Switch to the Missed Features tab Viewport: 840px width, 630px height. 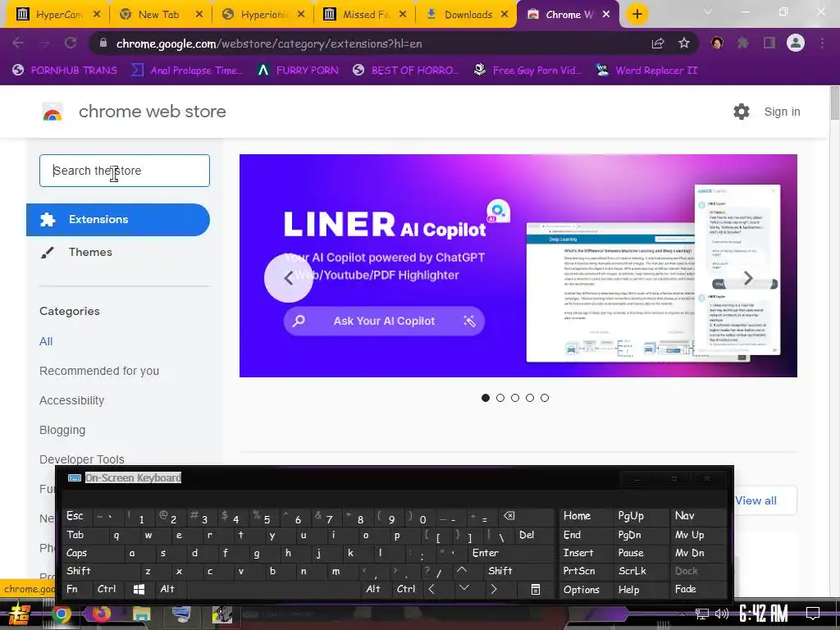pyautogui.click(x=364, y=15)
